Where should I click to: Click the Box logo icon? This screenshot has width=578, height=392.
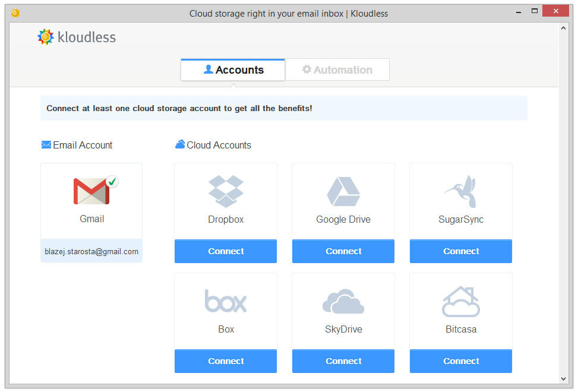pos(226,301)
